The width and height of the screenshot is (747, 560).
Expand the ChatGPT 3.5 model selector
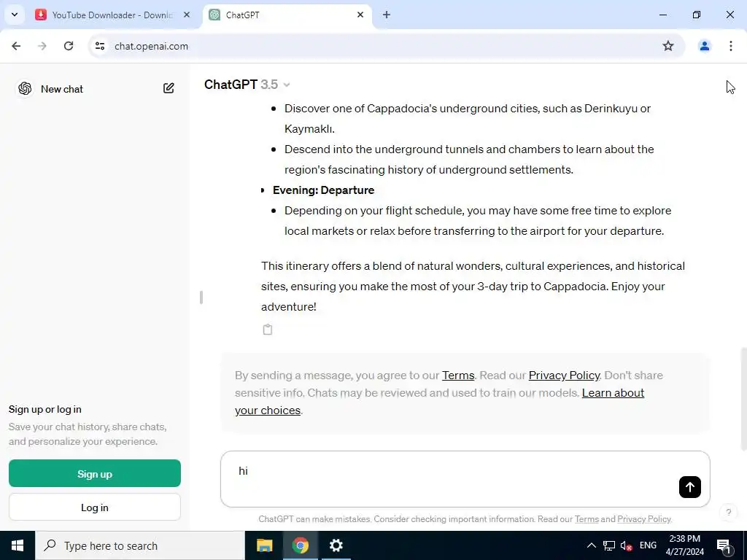click(x=247, y=85)
